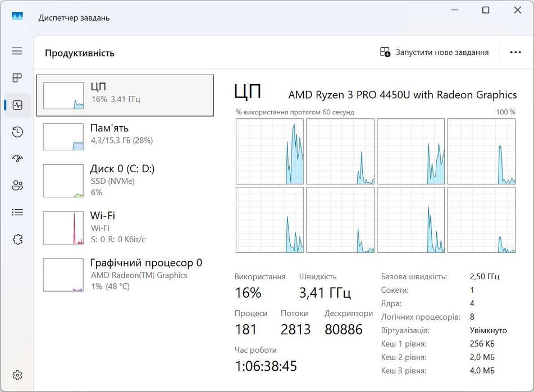Click the Wi-Fi mini graph thumbnail
This screenshot has width=534, height=392.
click(x=63, y=228)
